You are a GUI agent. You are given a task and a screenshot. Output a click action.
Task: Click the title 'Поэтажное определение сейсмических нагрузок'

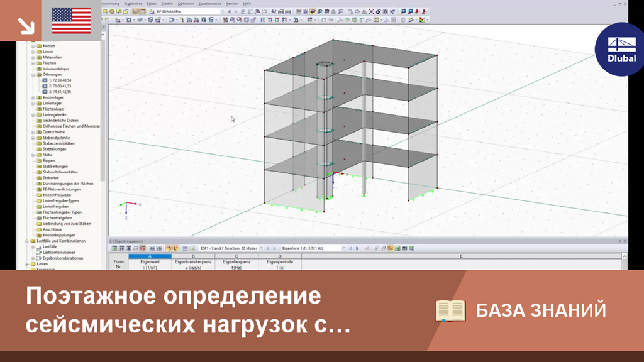pos(188,310)
